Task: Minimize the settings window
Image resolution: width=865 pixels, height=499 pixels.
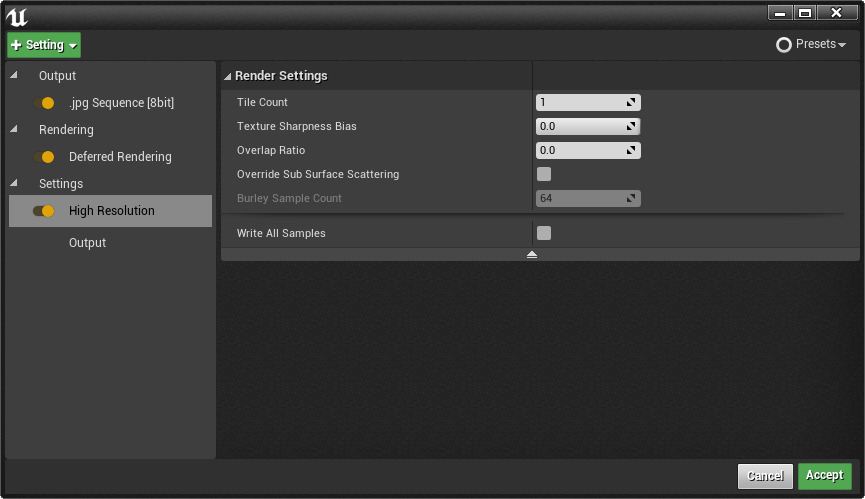Action: tap(780, 13)
